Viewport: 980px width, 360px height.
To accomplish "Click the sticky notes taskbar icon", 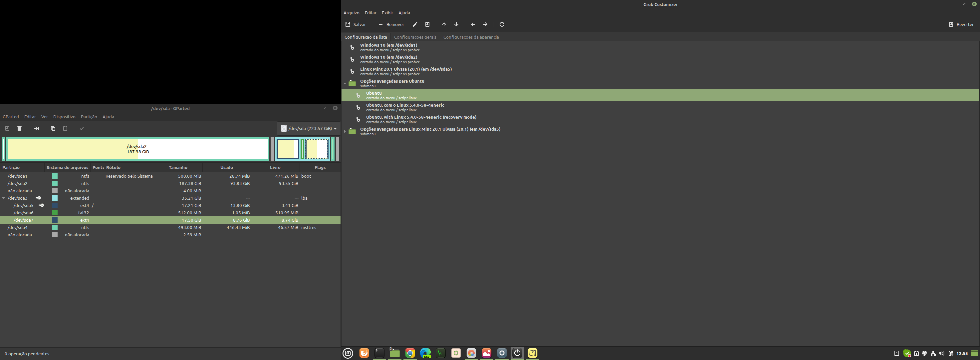I will point(532,353).
